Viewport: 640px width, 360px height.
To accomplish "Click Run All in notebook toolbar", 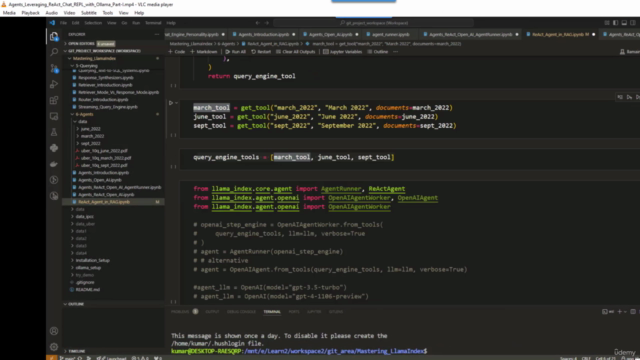I will point(236,52).
